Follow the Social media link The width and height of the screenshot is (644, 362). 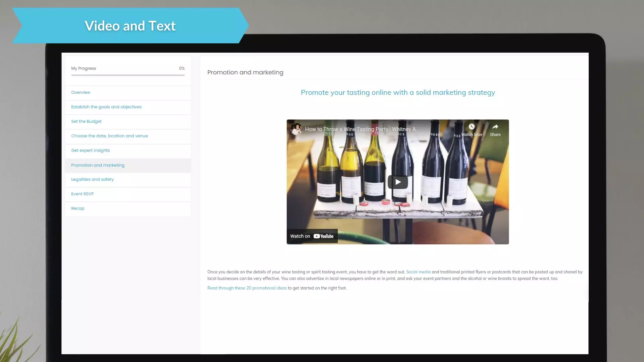(418, 272)
